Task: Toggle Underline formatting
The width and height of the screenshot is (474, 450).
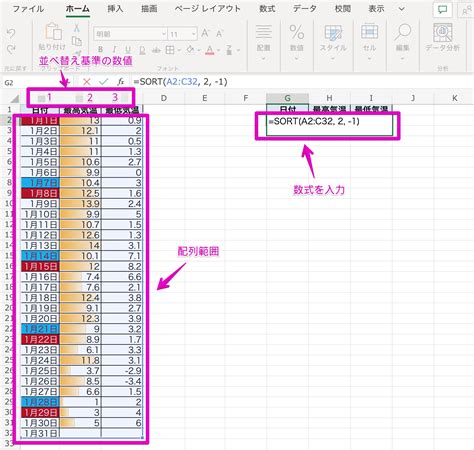Action: [128, 50]
